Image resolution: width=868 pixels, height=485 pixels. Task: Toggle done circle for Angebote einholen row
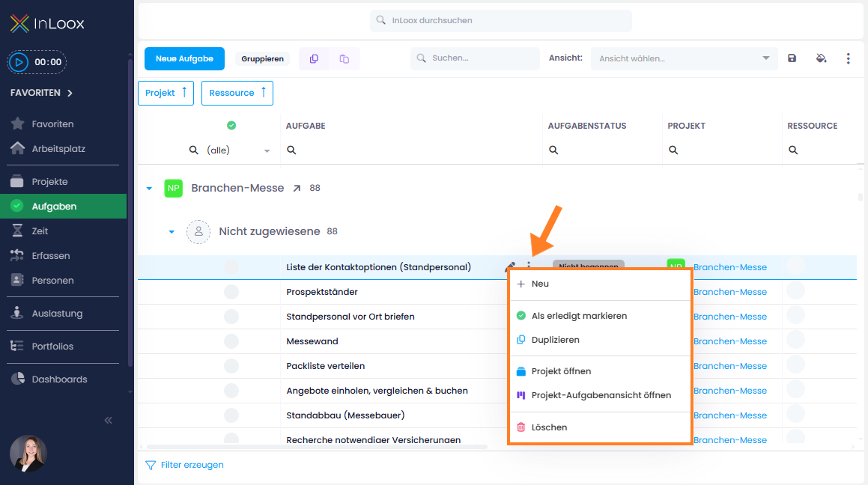tap(231, 391)
